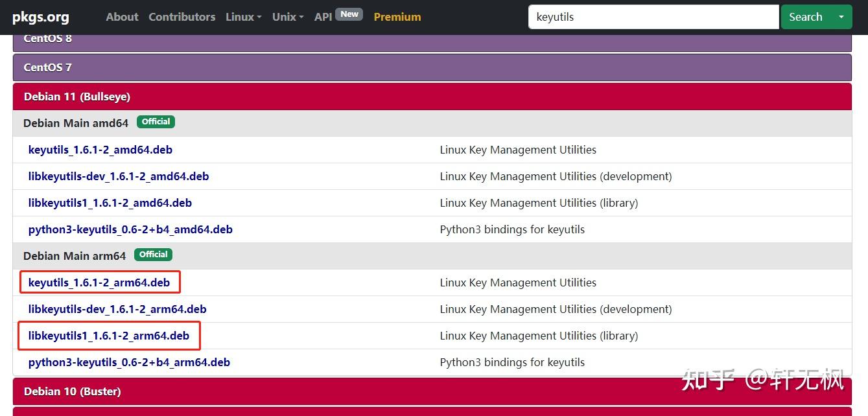
Task: Click the green Search button
Action: 806,17
